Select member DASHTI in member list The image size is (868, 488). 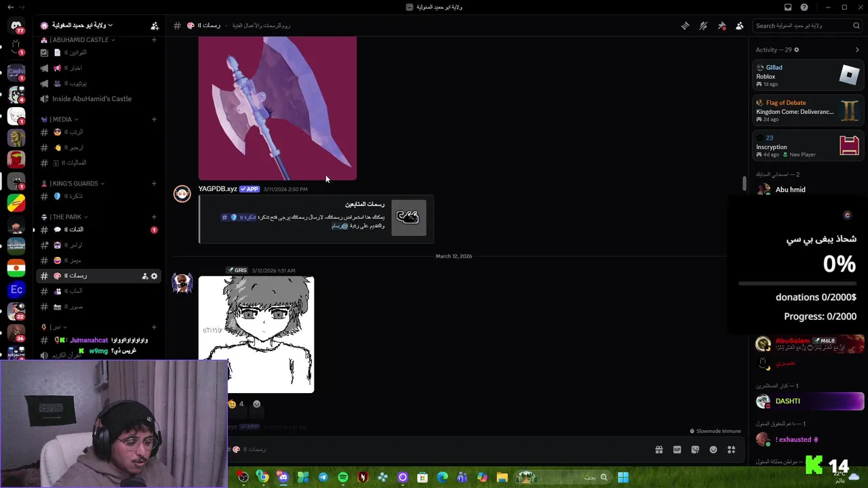(808, 401)
